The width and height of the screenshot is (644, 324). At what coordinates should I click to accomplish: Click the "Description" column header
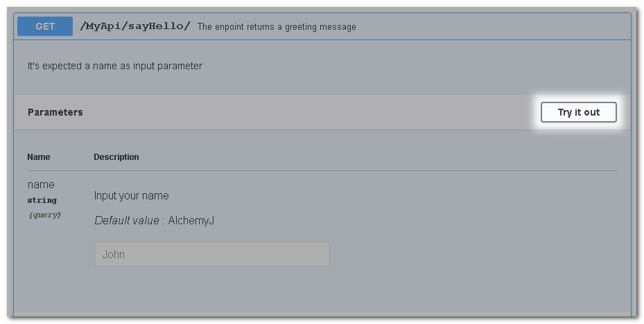(116, 157)
